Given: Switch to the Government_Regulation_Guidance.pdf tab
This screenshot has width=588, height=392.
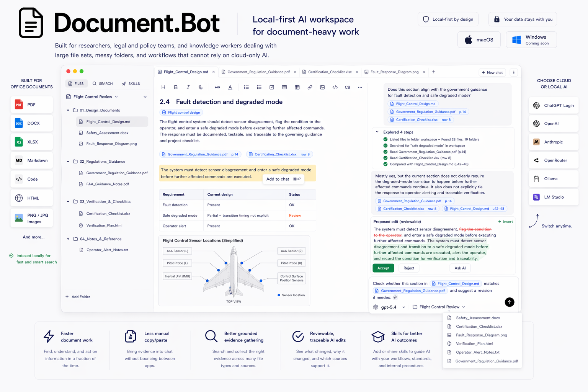Looking at the screenshot, I should 259,72.
